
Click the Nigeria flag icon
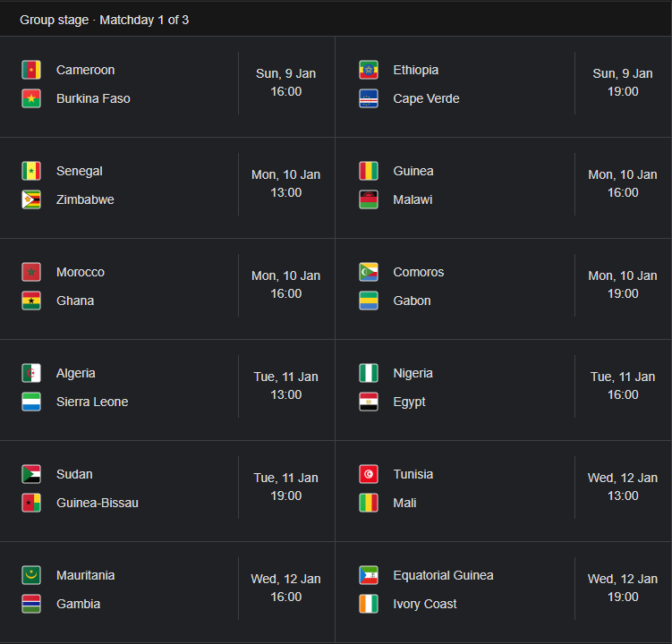pyautogui.click(x=369, y=373)
